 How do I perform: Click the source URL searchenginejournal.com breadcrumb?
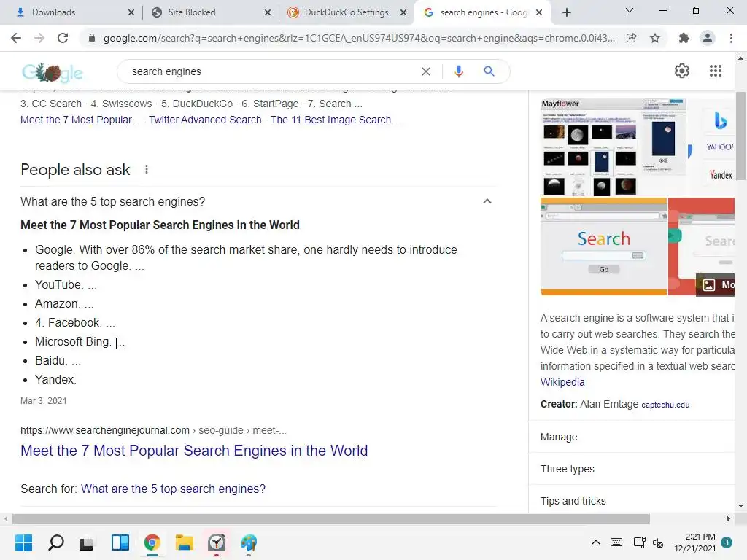click(x=153, y=430)
